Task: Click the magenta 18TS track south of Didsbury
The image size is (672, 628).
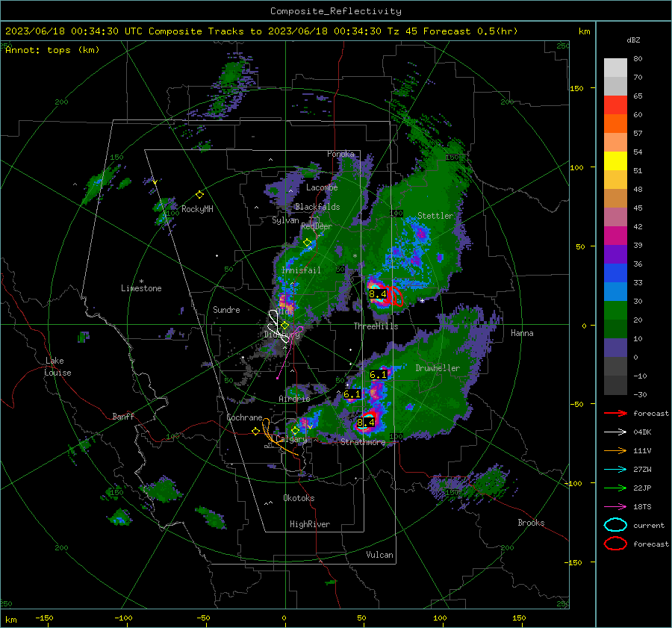Action: (288, 354)
